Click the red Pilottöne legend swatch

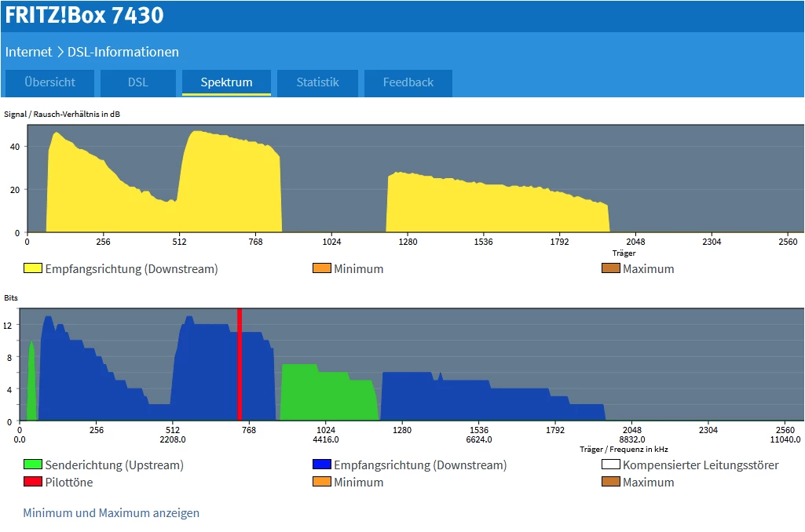(33, 482)
